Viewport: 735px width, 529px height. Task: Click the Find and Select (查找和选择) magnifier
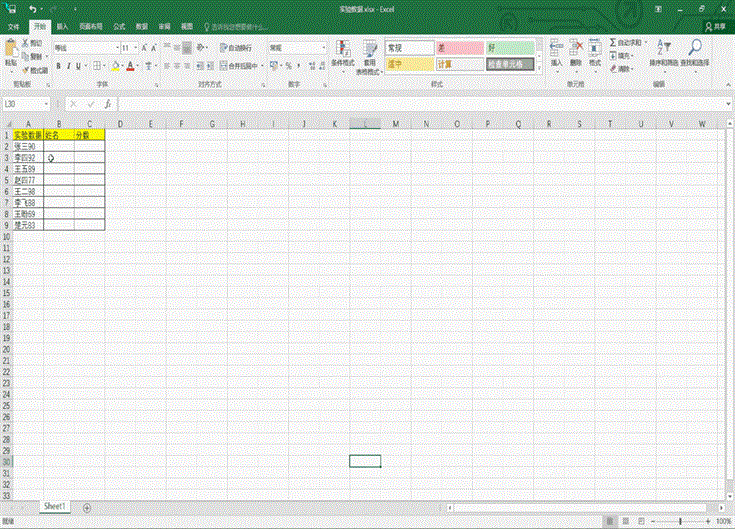coord(695,50)
